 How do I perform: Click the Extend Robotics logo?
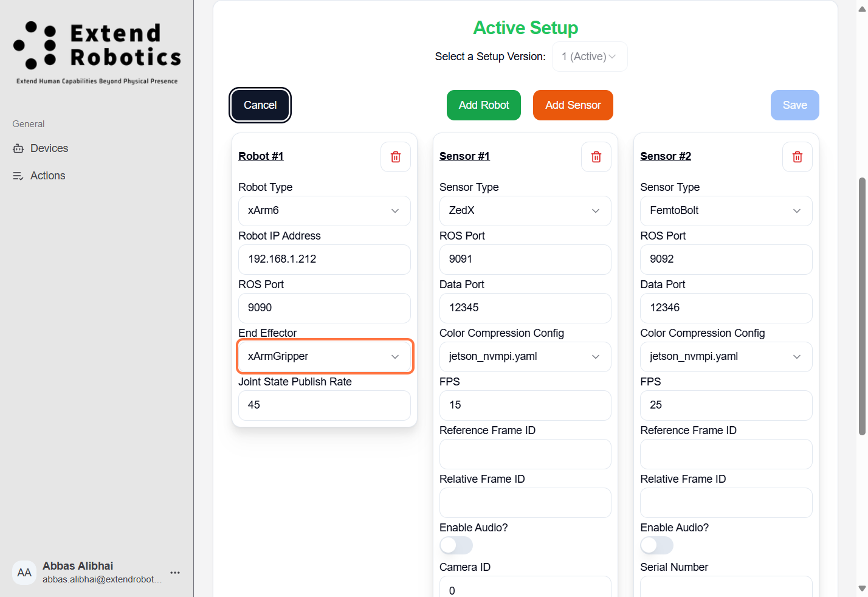click(x=97, y=52)
